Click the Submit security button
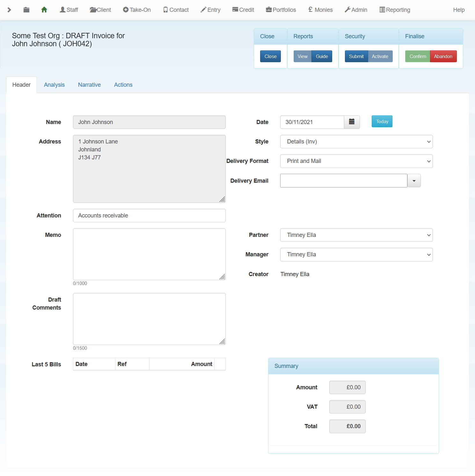 click(x=356, y=56)
